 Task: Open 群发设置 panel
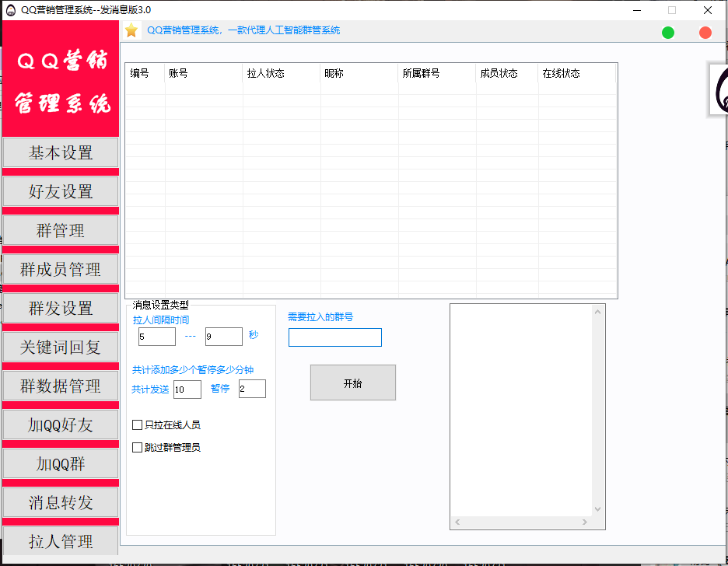(x=61, y=308)
